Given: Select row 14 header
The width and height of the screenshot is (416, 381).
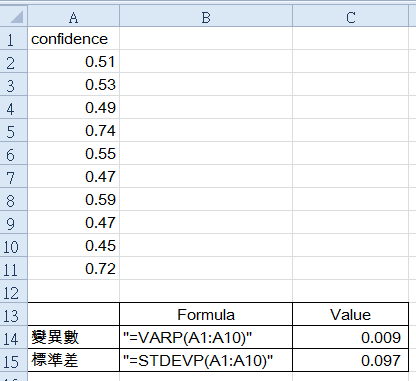Looking at the screenshot, I should click(13, 337).
